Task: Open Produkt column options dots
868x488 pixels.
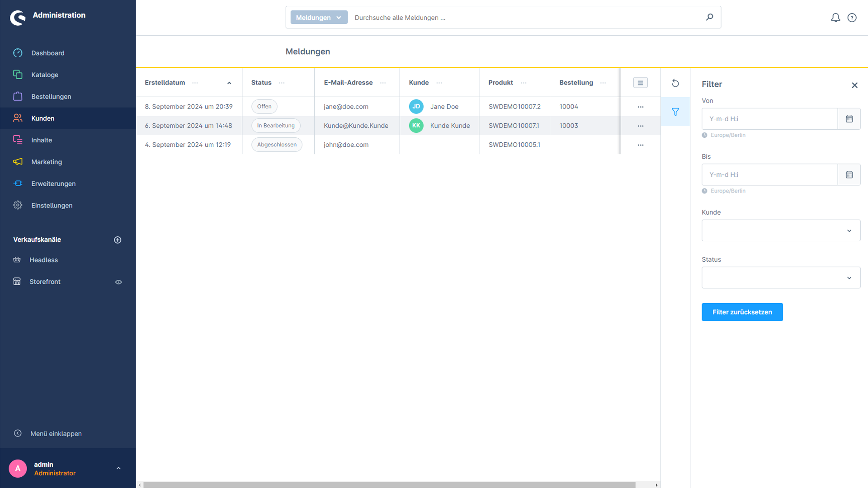Action: click(x=524, y=83)
